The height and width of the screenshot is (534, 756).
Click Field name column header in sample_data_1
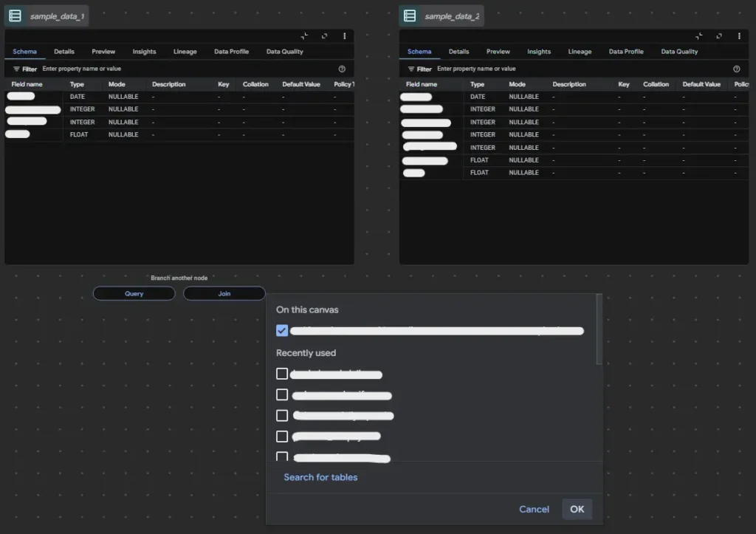[x=27, y=84]
